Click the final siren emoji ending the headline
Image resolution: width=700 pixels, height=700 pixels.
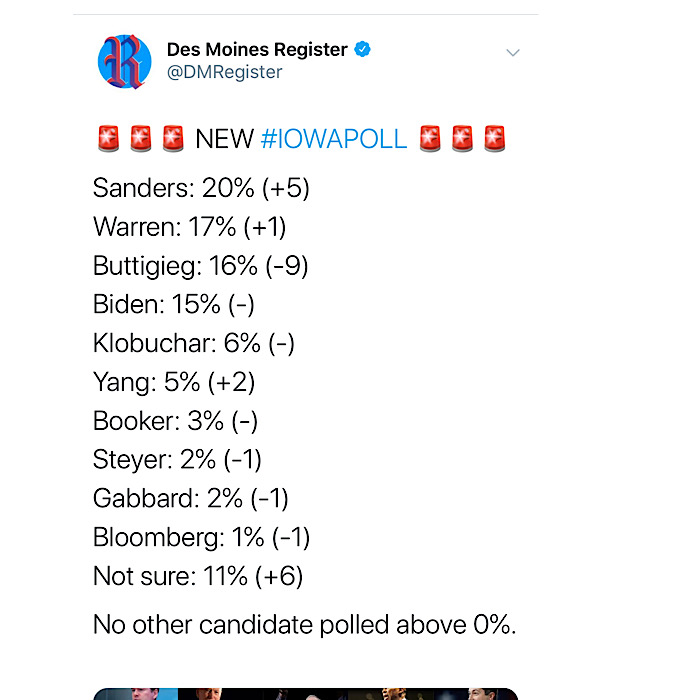[x=495, y=139]
